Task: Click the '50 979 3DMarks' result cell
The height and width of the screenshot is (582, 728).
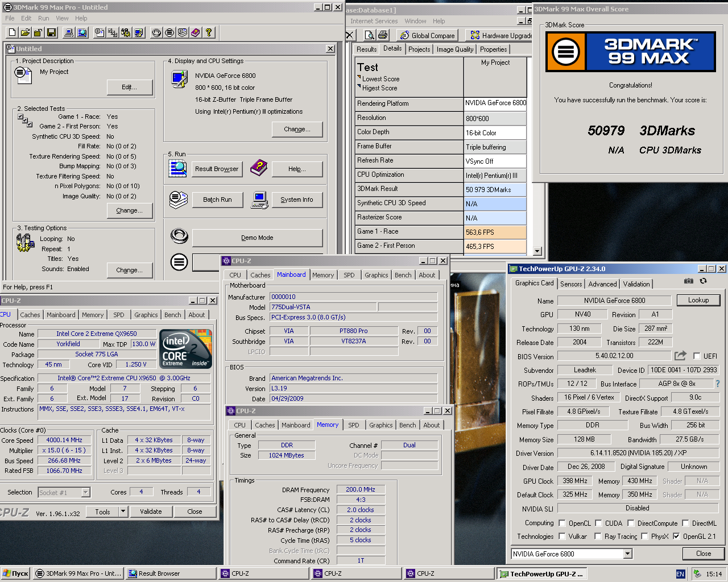Action: point(495,190)
